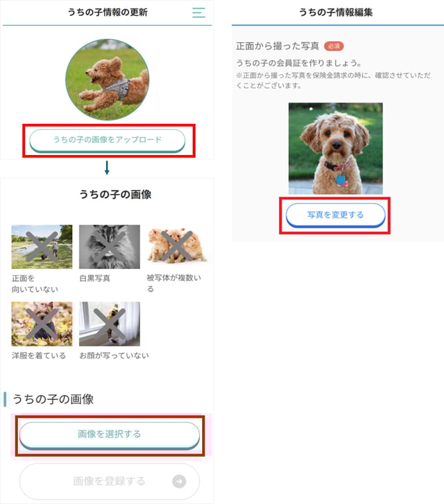Screen dimensions: 444x504
Task: Click 画像を選択する button
Action: point(110,435)
